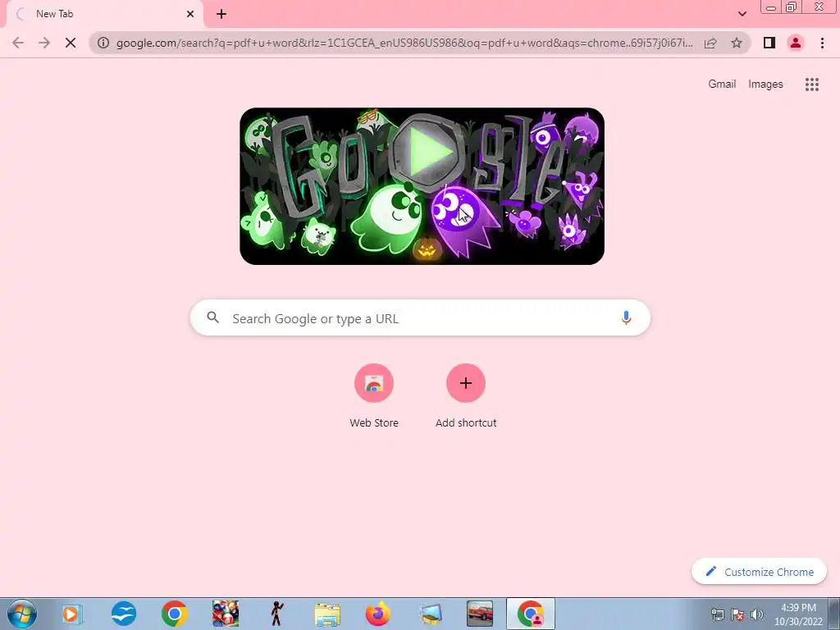Image resolution: width=840 pixels, height=630 pixels.
Task: Open file explorer from the taskbar
Action: (x=326, y=614)
